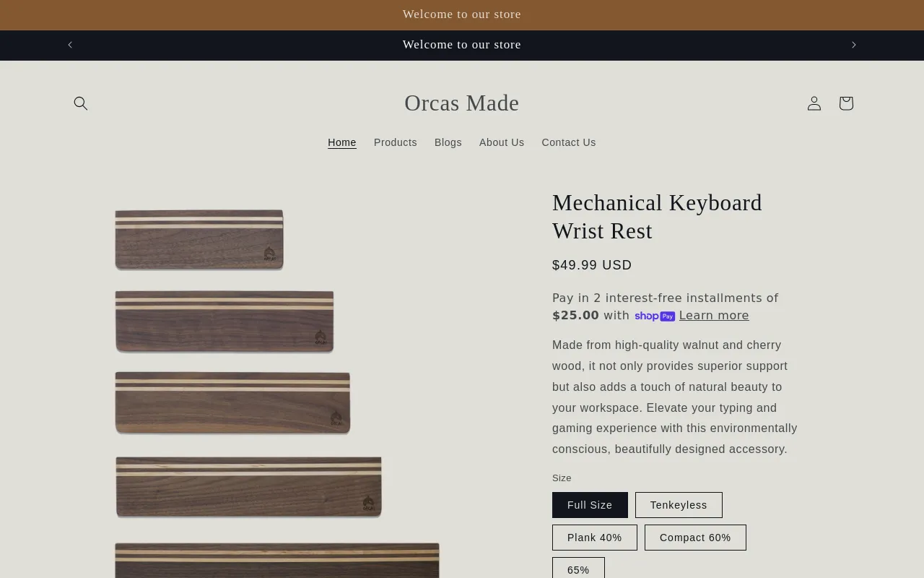Open the shopping cart icon
Image resolution: width=924 pixels, height=578 pixels.
(846, 103)
